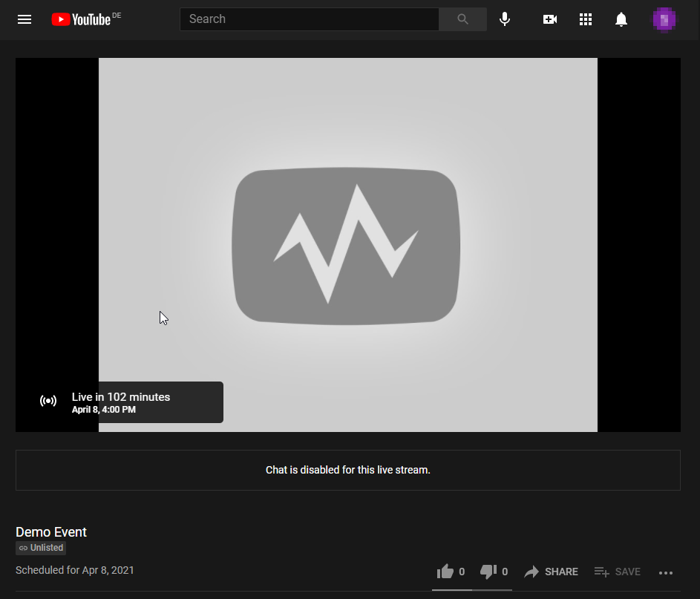Viewport: 700px width, 599px height.
Task: Open the account avatar menu
Action: tap(664, 19)
